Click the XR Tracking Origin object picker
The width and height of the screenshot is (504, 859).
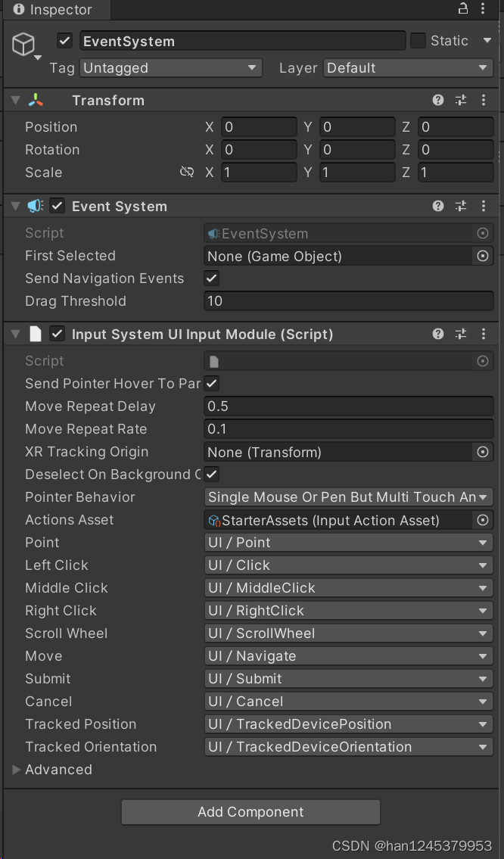coord(483,452)
